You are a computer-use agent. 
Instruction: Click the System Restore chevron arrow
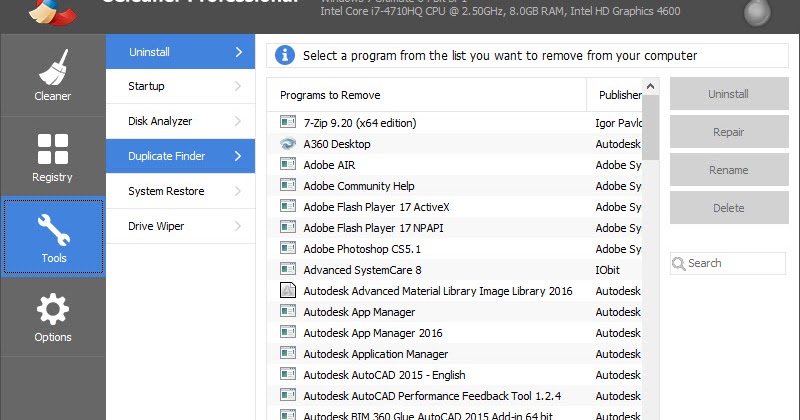238,191
